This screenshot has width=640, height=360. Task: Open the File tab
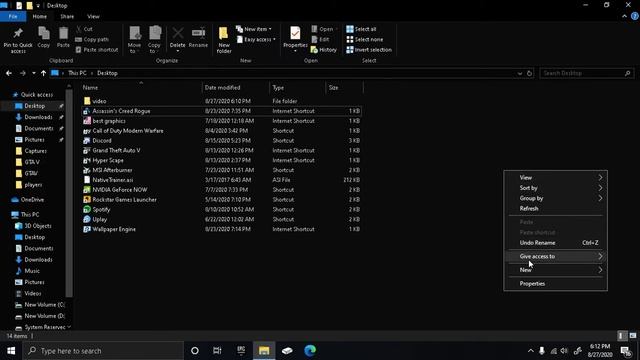point(13,16)
